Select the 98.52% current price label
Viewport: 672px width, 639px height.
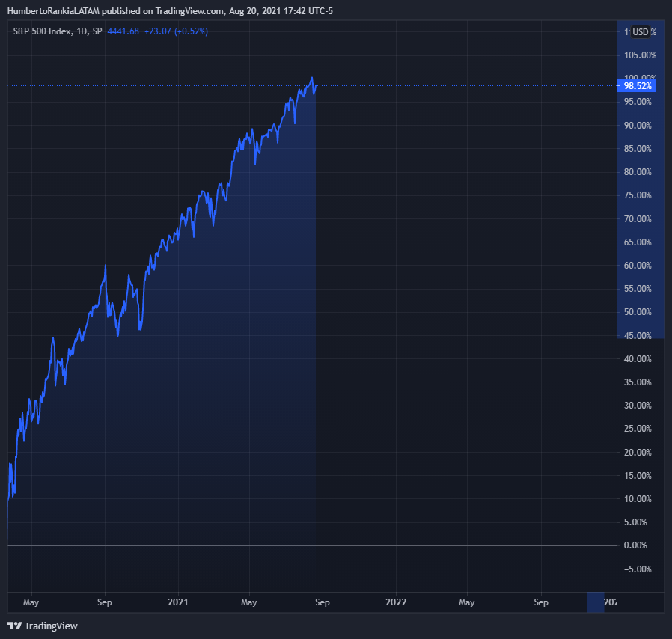[638, 86]
